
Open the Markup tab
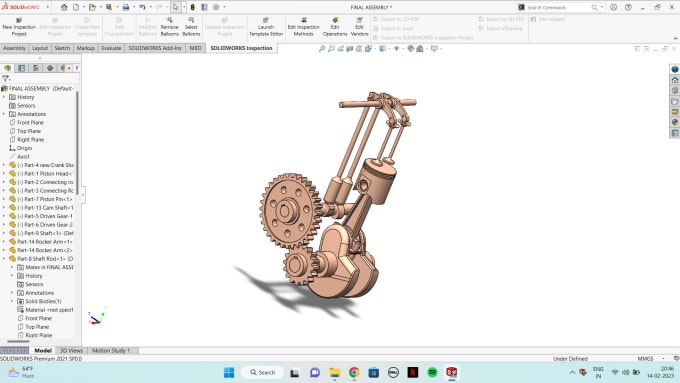[85, 48]
